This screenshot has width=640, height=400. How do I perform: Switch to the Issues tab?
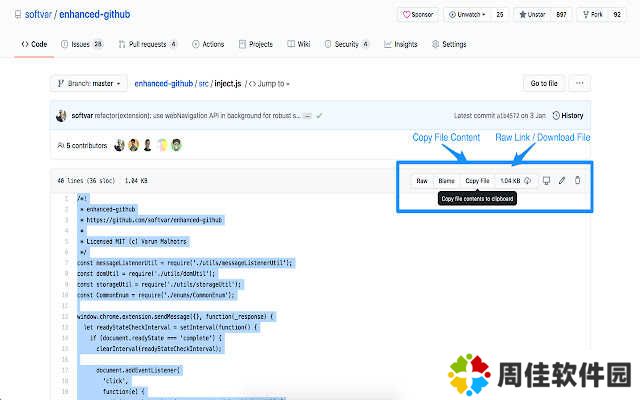[x=81, y=44]
